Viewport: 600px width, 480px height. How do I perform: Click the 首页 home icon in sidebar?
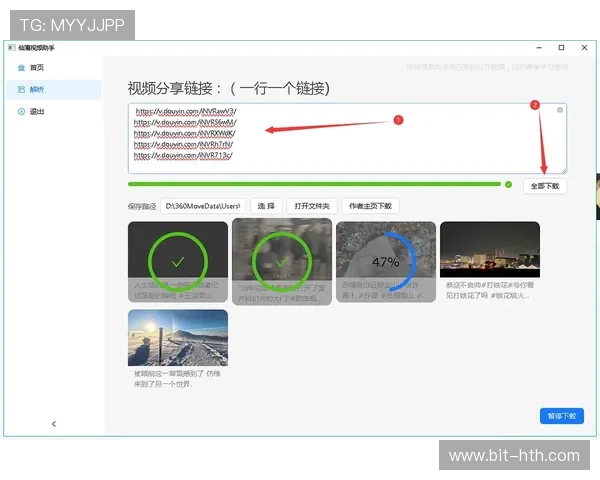tap(21, 67)
